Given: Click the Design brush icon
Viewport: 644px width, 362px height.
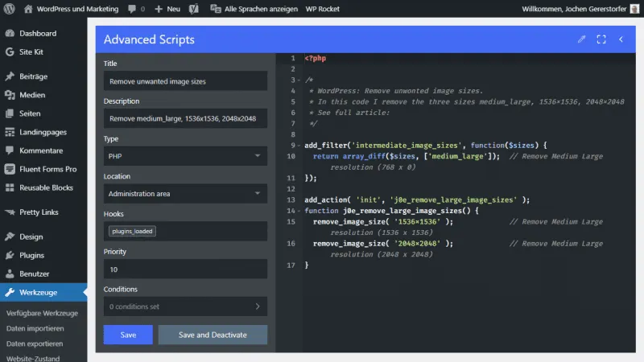Looking at the screenshot, I should coord(10,237).
